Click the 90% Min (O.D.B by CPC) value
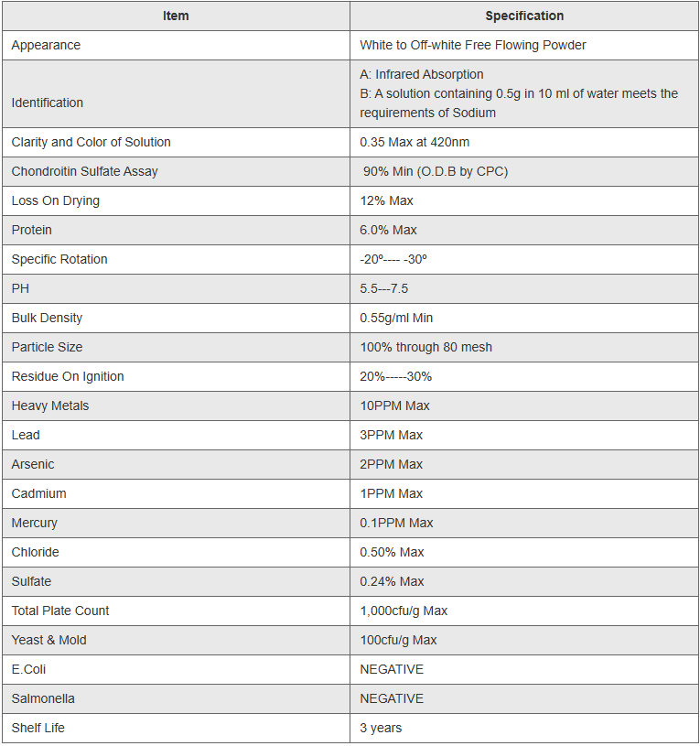Screen dimensions: 700x746 (435, 171)
